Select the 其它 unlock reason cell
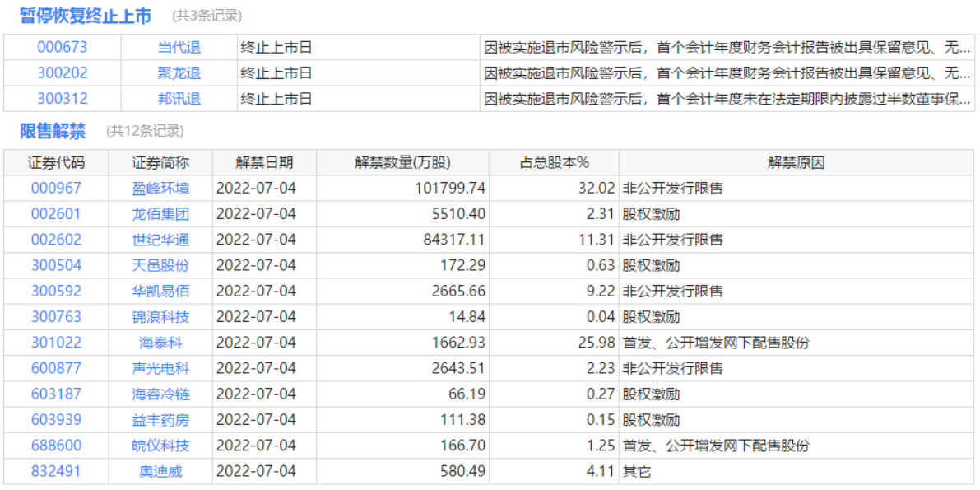980x490 pixels. coord(797,471)
